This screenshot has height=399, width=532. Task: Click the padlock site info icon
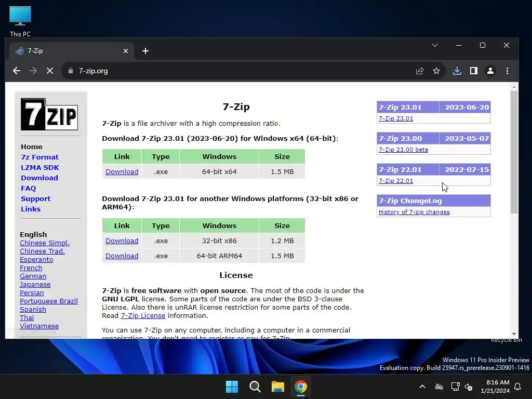pyautogui.click(x=71, y=71)
